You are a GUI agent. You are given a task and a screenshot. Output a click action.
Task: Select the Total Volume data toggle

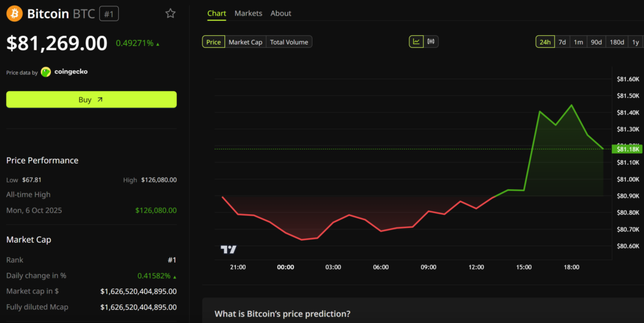coord(289,42)
